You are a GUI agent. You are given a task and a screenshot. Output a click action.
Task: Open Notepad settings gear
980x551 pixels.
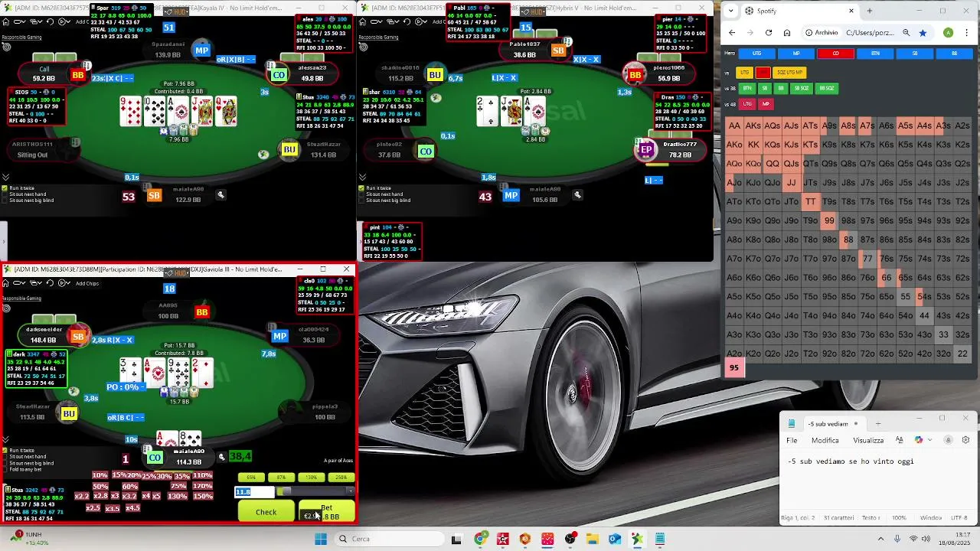point(965,440)
